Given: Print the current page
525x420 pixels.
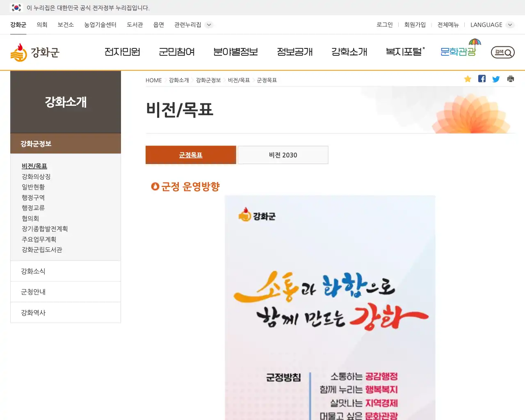Looking at the screenshot, I should click(510, 79).
